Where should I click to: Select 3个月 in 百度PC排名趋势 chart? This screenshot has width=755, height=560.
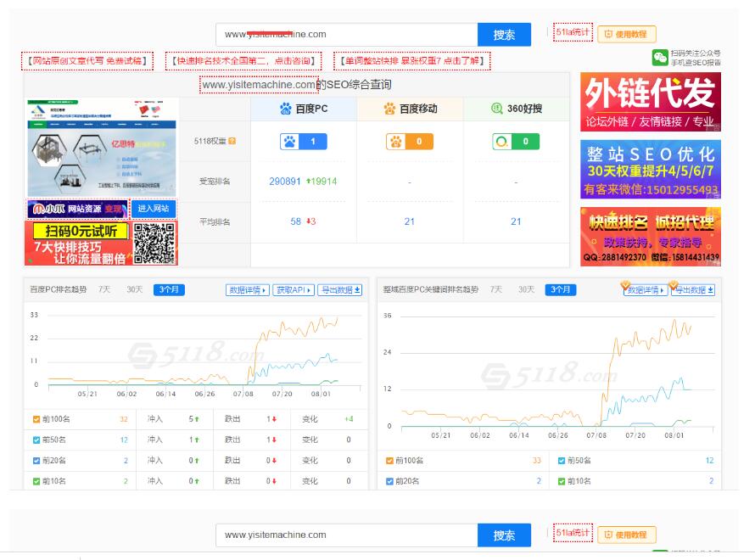pos(169,289)
